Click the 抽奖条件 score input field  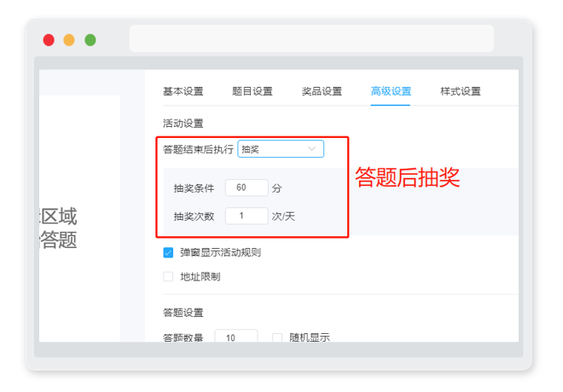coord(247,187)
